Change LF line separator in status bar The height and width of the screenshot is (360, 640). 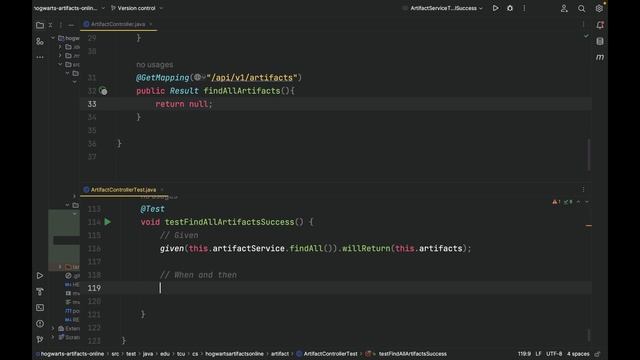tap(538, 354)
